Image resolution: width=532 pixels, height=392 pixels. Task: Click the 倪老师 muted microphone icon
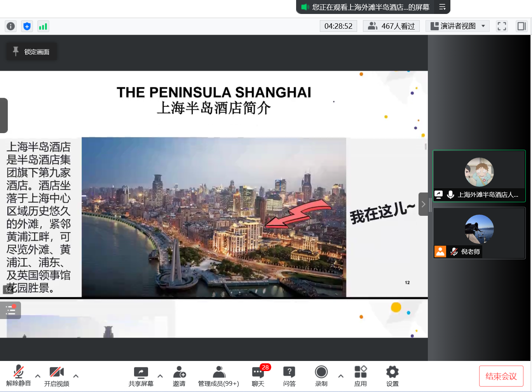(454, 252)
